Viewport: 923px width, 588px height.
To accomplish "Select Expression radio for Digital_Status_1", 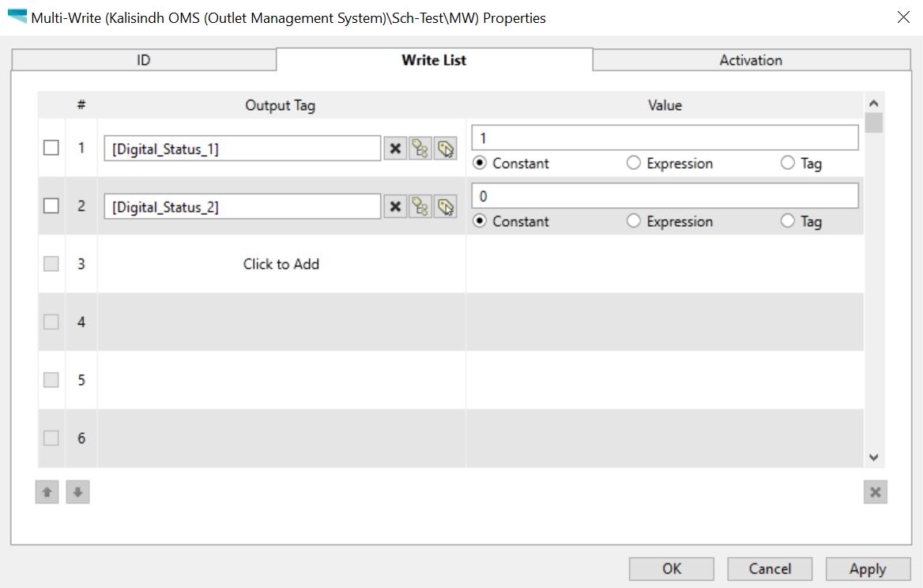I will click(x=634, y=164).
